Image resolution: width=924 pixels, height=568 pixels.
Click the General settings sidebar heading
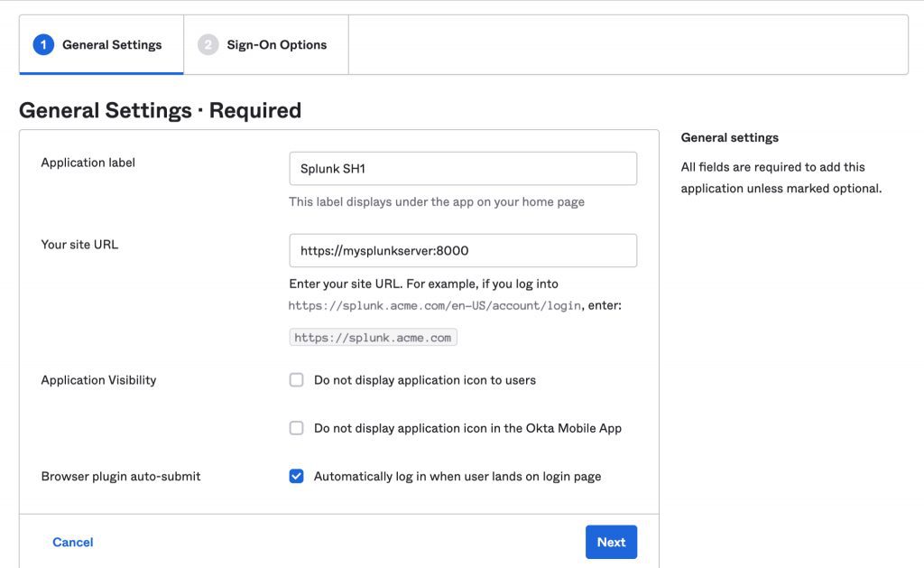click(729, 137)
